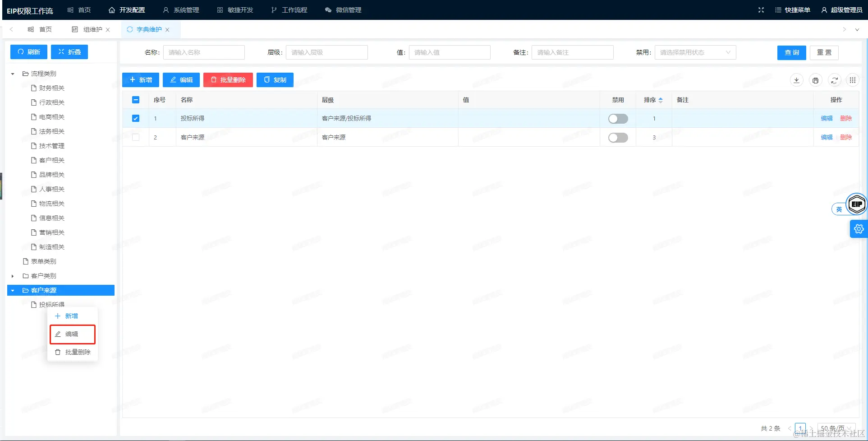Check the 客户来源 row checkbox
Viewport: 868px width, 441px height.
(136, 137)
